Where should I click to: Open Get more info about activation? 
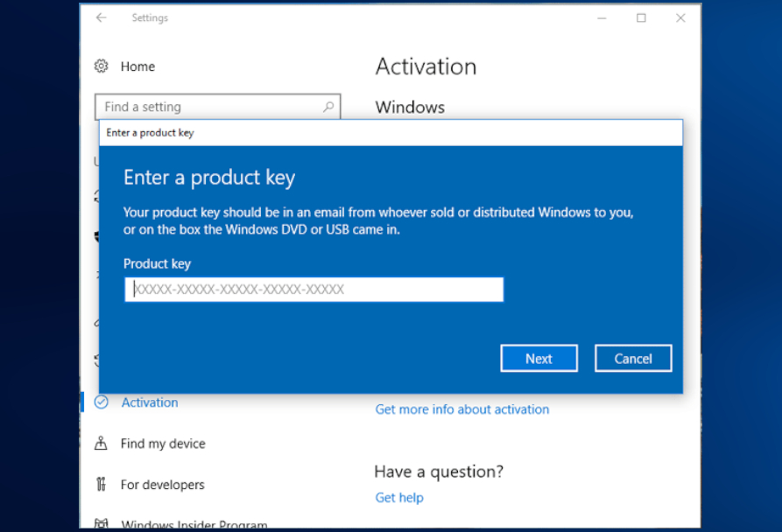point(461,409)
